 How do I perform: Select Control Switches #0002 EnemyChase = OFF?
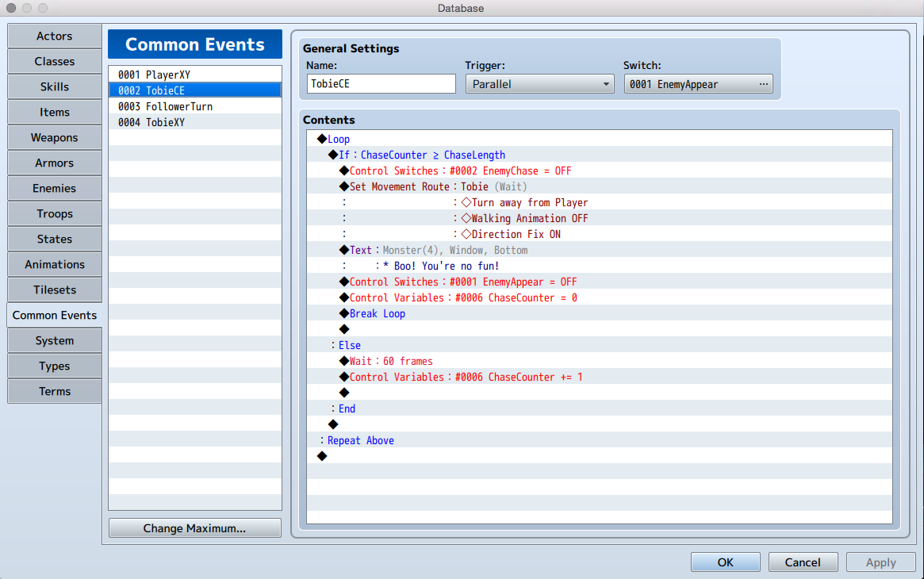click(600, 171)
